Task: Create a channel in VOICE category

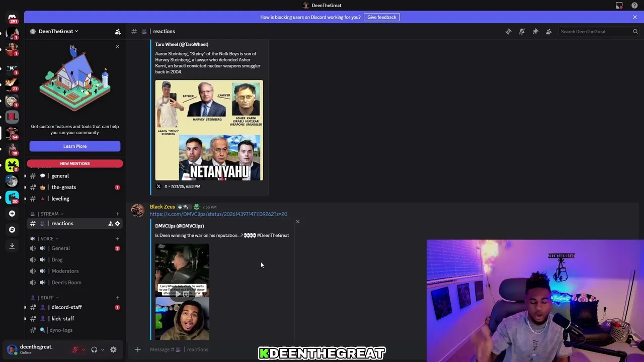Action: tap(117, 239)
